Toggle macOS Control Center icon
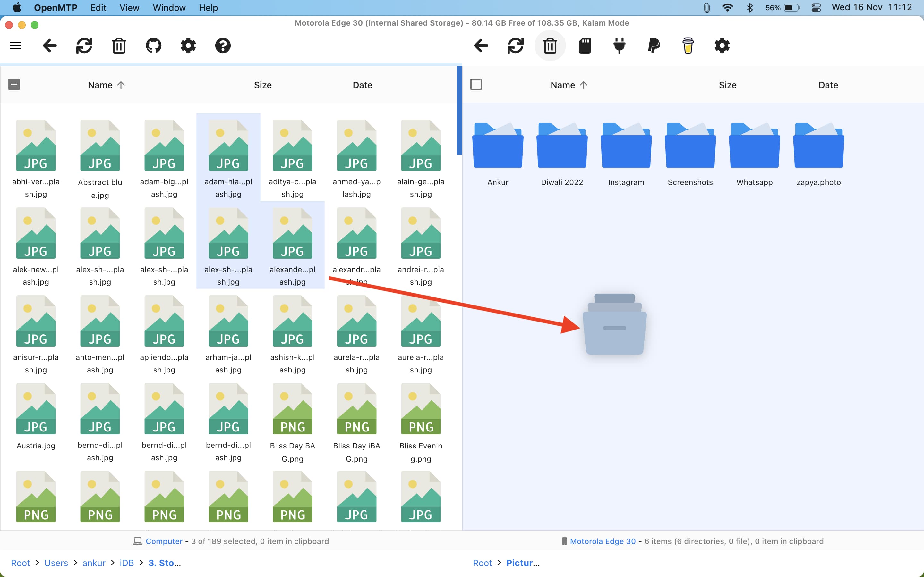The height and width of the screenshot is (577, 924). click(x=816, y=8)
